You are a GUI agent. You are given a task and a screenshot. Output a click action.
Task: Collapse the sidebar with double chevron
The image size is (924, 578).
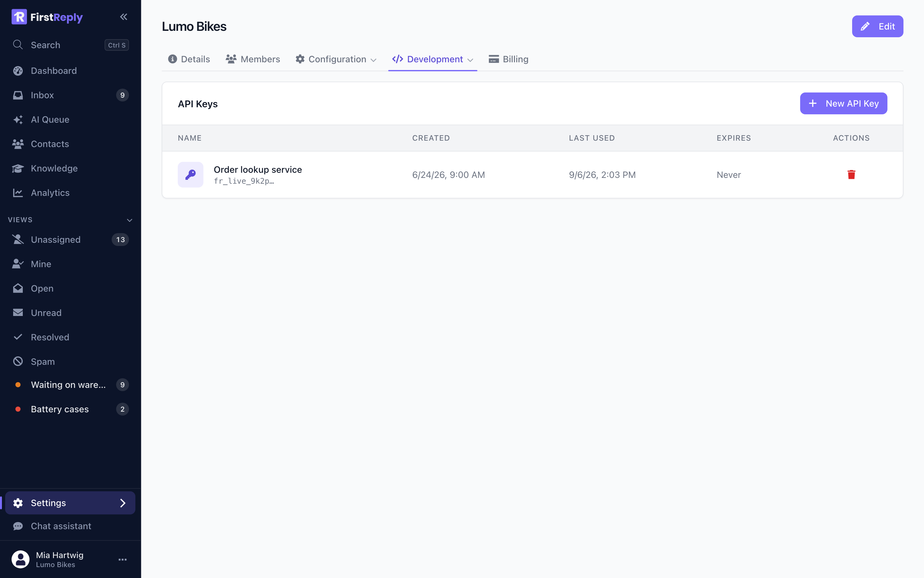[123, 17]
